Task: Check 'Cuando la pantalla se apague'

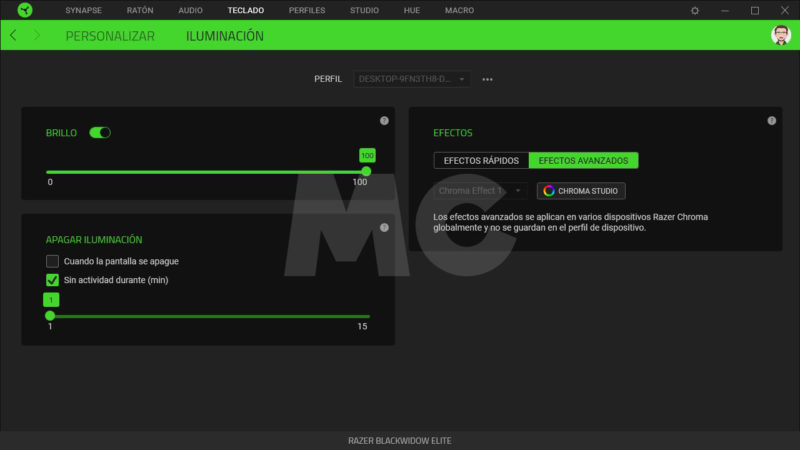Action: pos(53,261)
